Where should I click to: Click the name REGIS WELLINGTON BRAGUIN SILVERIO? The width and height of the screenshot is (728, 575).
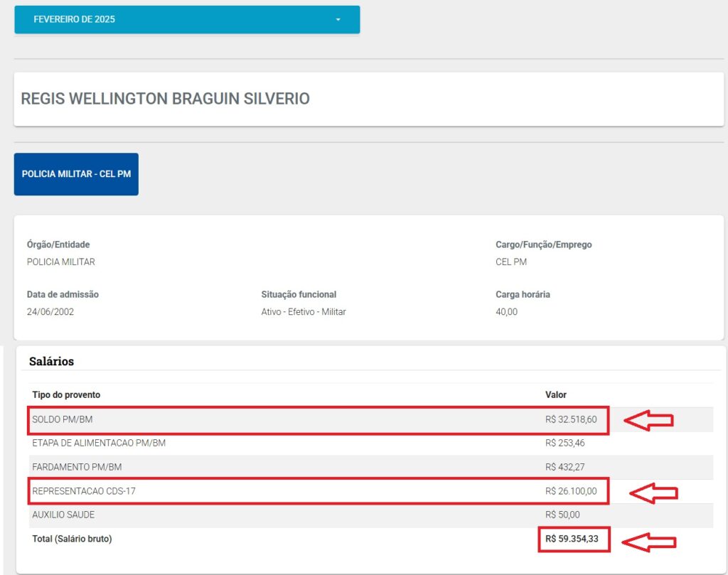point(166,99)
